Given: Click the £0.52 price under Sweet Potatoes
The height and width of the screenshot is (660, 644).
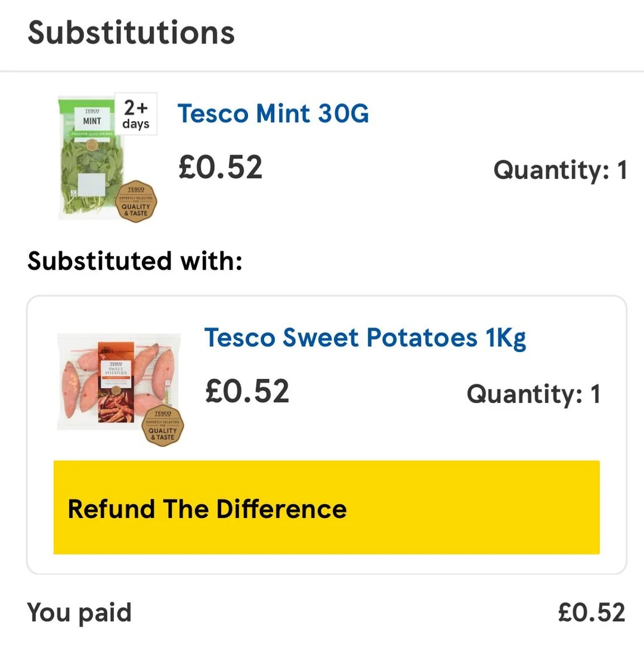Looking at the screenshot, I should pyautogui.click(x=247, y=391).
